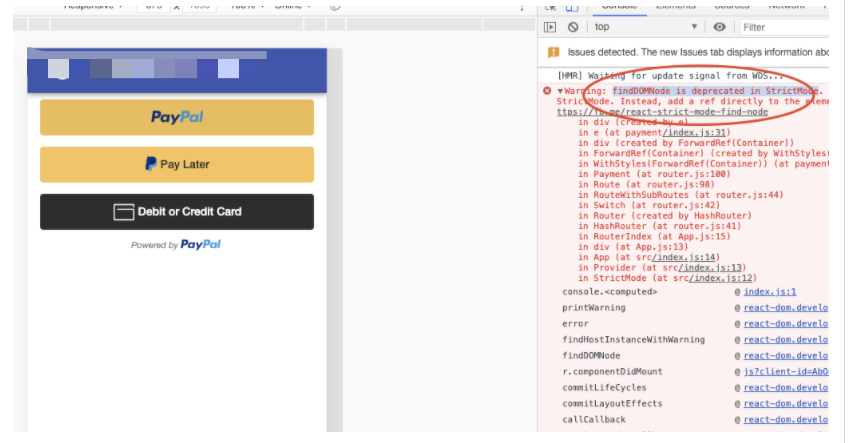Open react-dom link in commitLifeCycles row
850x443 pixels.
click(x=786, y=388)
